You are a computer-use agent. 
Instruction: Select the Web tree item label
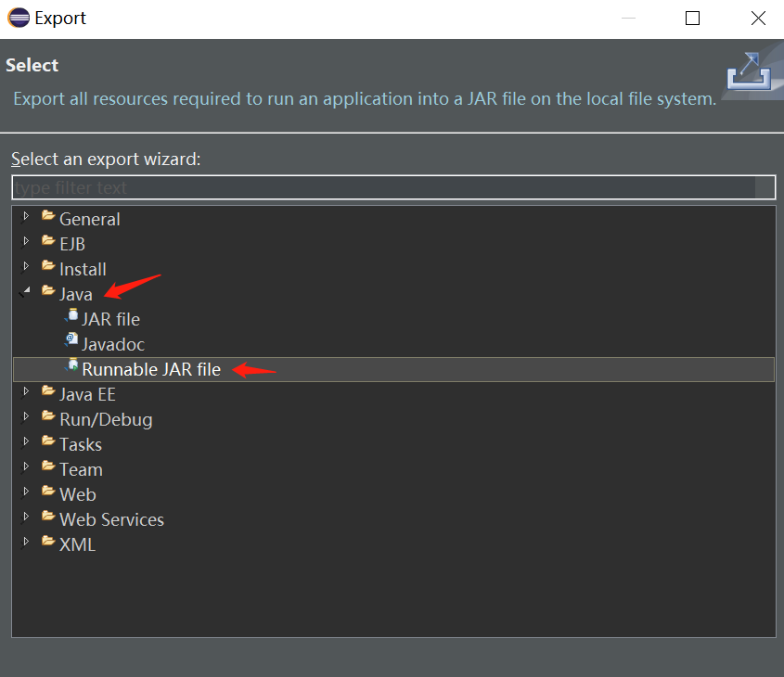78,494
